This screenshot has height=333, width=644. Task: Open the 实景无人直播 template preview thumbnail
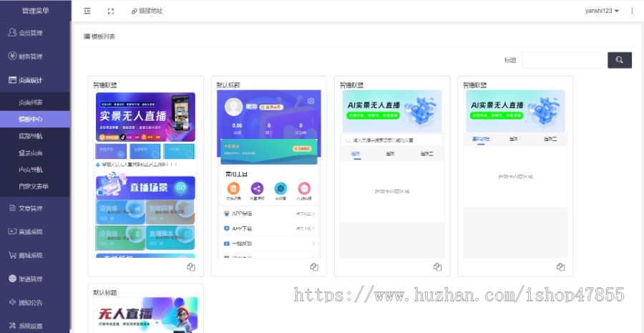pos(145,174)
